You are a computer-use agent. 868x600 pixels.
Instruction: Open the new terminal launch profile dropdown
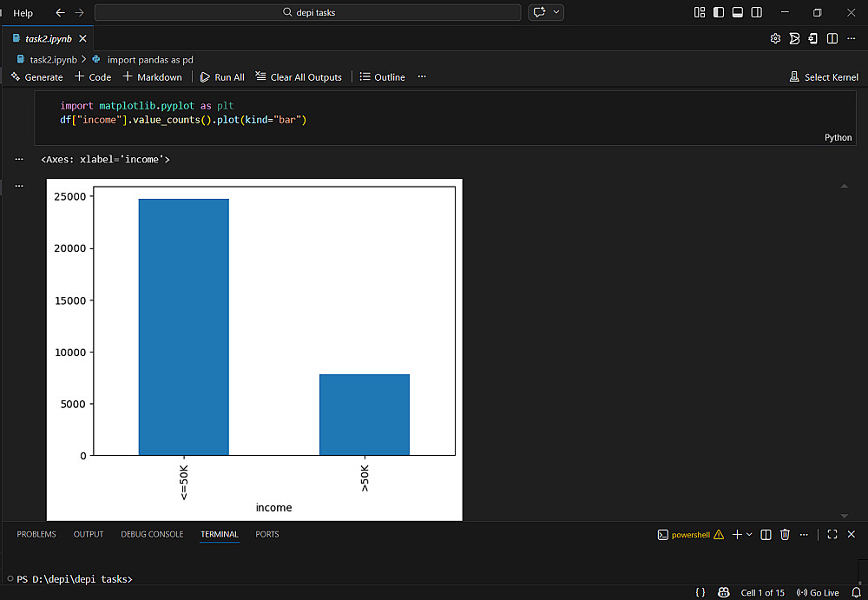[749, 535]
